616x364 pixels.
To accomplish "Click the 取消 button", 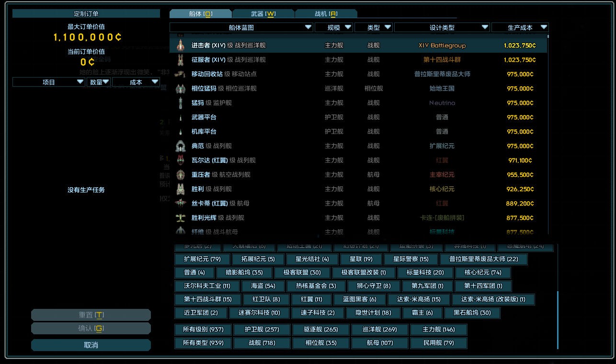I will click(x=91, y=344).
